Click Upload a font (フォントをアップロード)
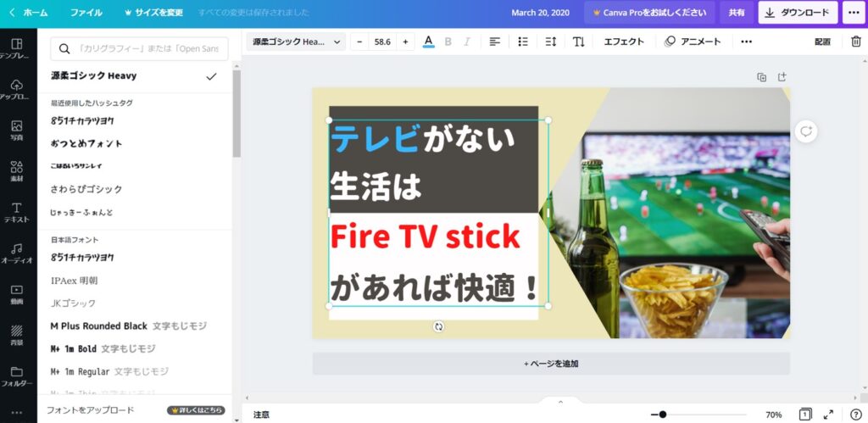The width and height of the screenshot is (868, 423). click(x=90, y=410)
